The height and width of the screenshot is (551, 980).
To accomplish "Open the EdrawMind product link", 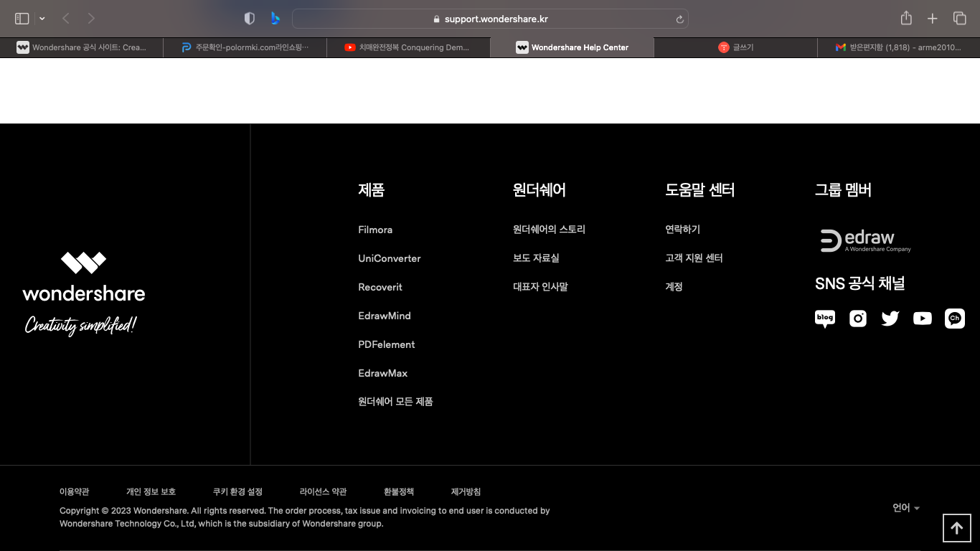I will tap(385, 316).
